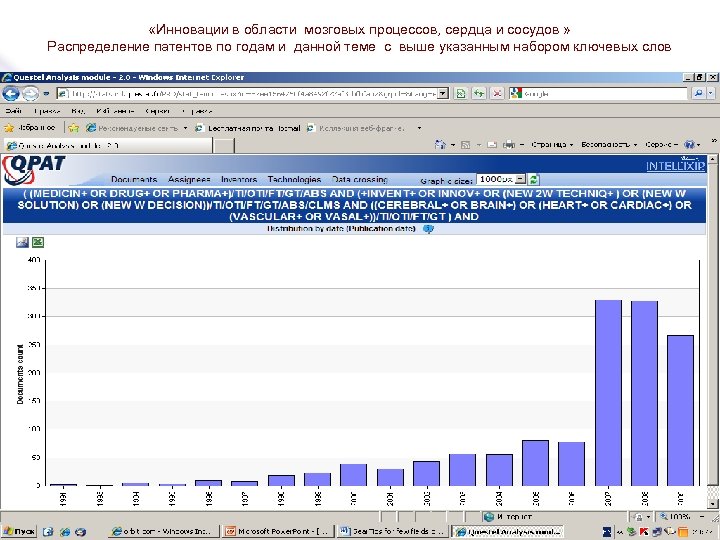Click the first quick launch icon next to Пуск

(48, 532)
